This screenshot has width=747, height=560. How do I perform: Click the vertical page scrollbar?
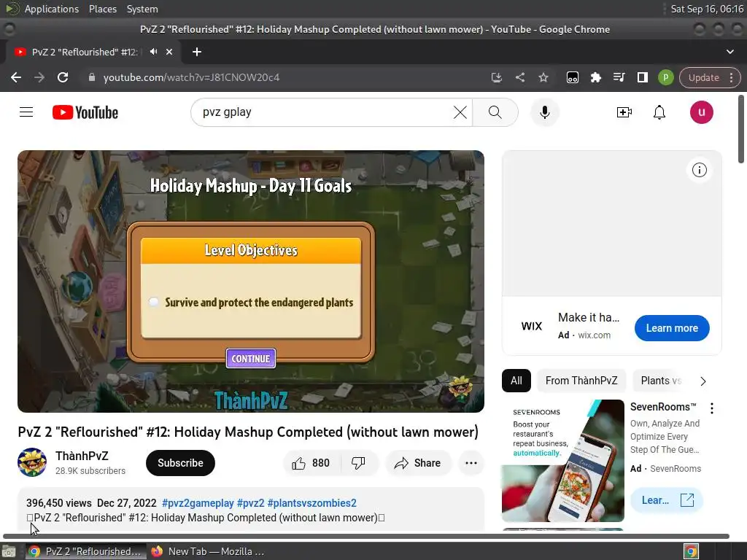click(x=741, y=129)
